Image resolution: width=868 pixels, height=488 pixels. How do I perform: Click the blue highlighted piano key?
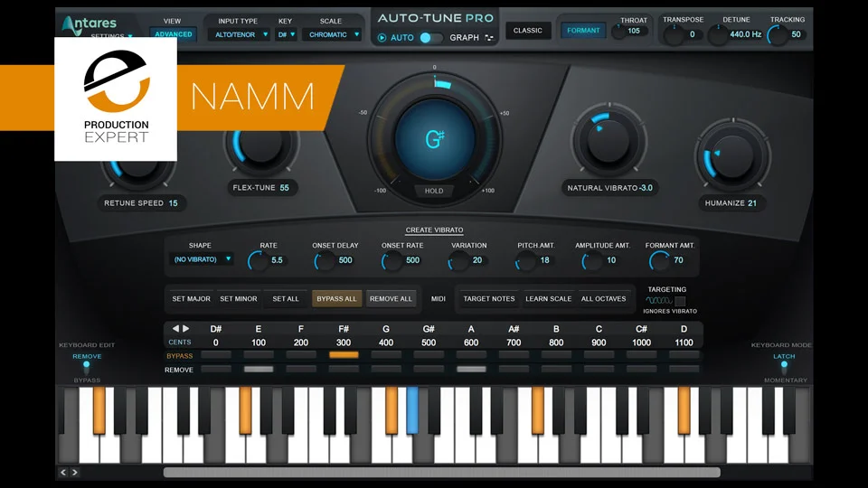point(412,410)
